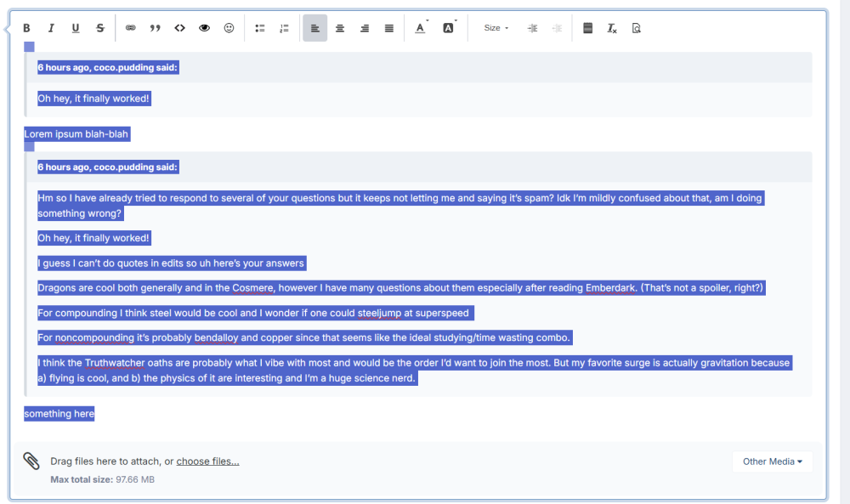Toggle strikethrough formatting
Image resolution: width=850 pixels, height=504 pixels.
(x=100, y=28)
